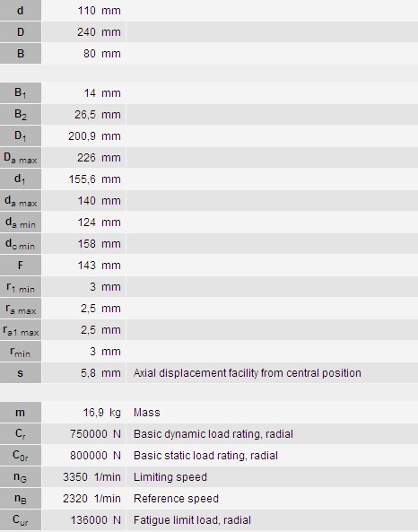Viewport: 418px width, 532px height.
Task: Select the Cur value 136000 N
Action: [96, 520]
